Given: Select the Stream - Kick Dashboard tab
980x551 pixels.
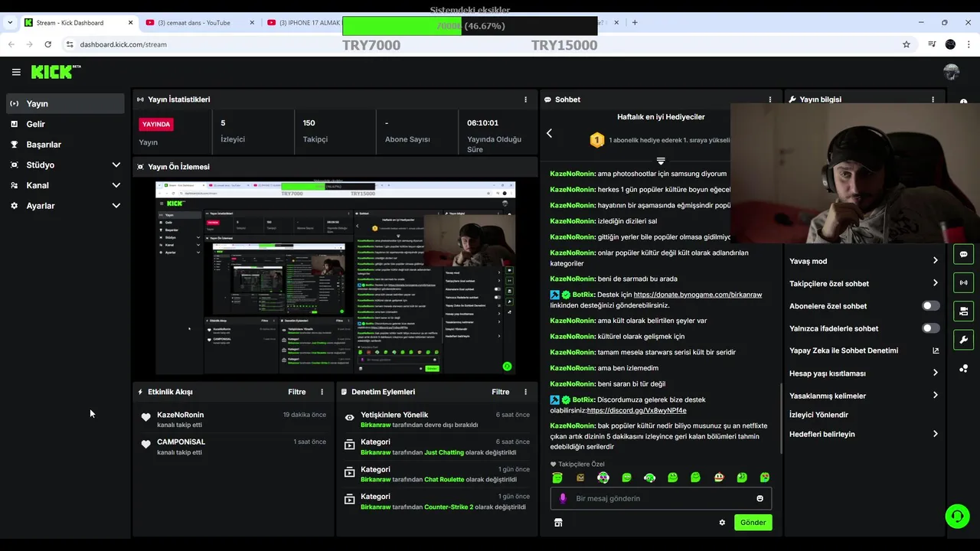Looking at the screenshot, I should (78, 23).
